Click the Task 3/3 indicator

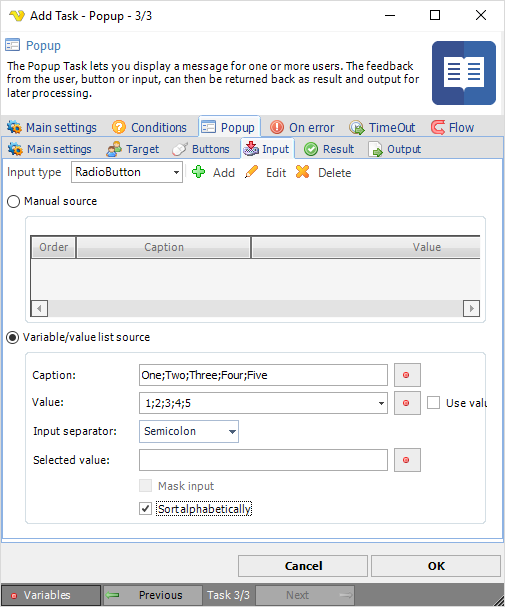click(x=228, y=595)
